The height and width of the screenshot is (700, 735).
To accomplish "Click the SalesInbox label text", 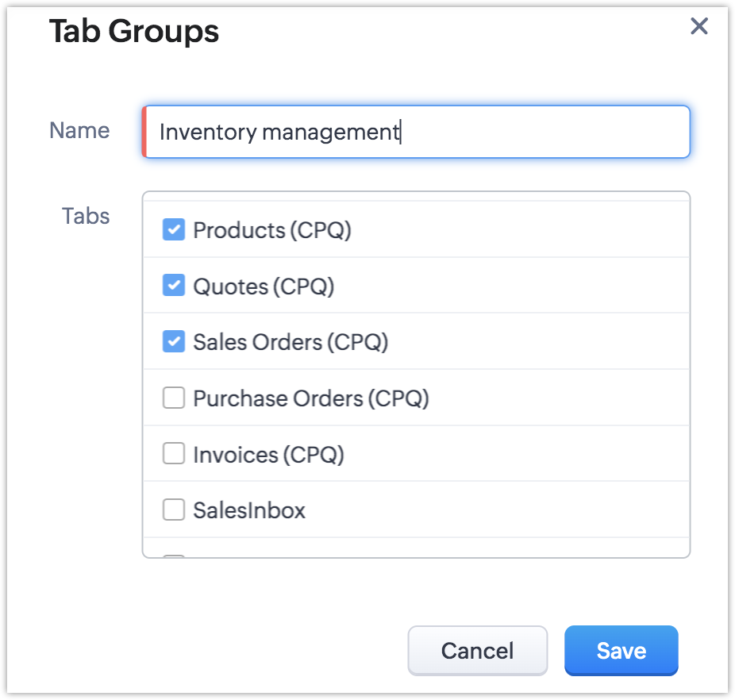I will click(x=249, y=510).
